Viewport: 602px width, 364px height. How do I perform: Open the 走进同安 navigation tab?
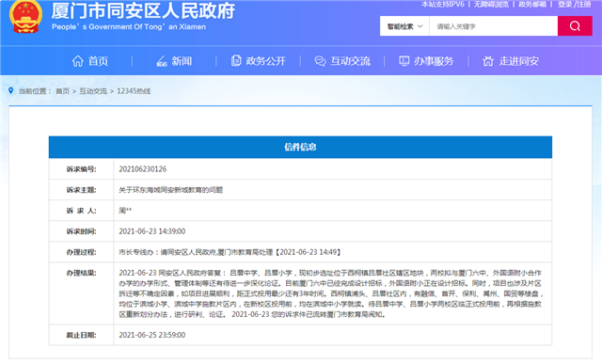519,60
